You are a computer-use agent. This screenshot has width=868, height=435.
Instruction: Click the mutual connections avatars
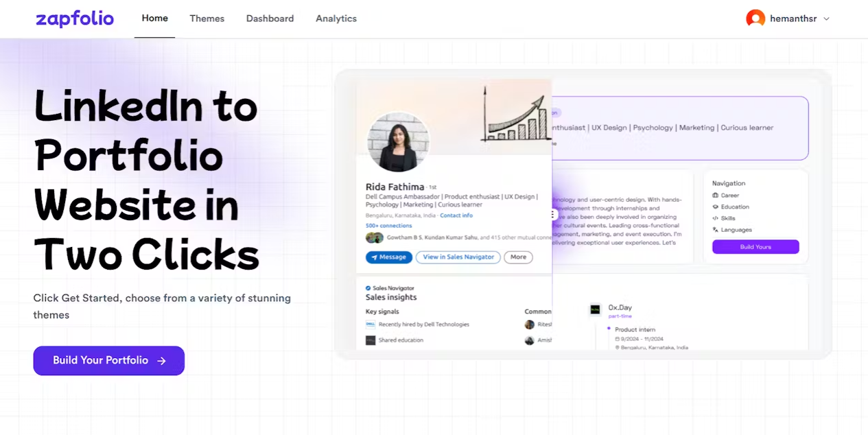tap(375, 238)
